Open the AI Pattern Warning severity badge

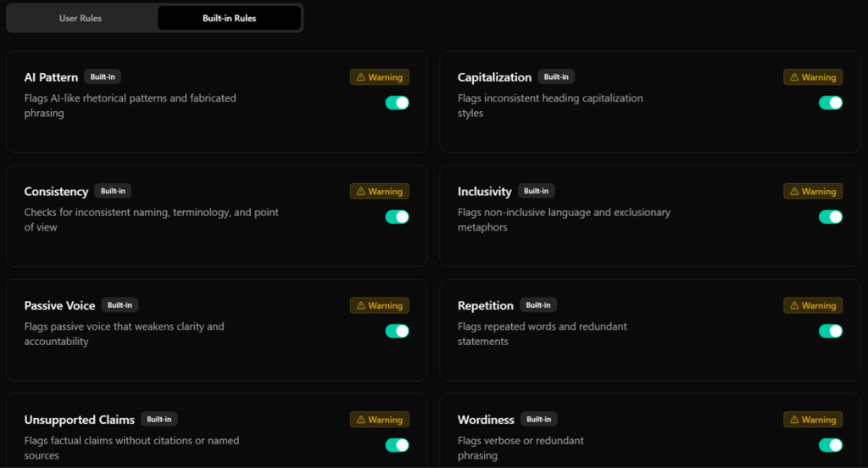[x=380, y=77]
